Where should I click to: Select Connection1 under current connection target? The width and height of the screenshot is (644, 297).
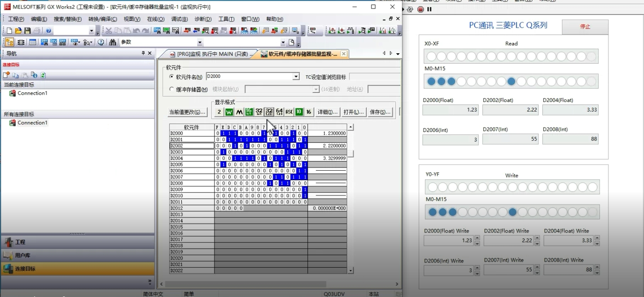(x=32, y=93)
